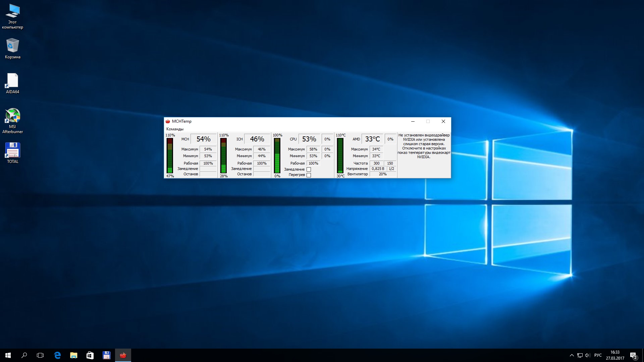Open Windows Store taskbar icon

90,355
